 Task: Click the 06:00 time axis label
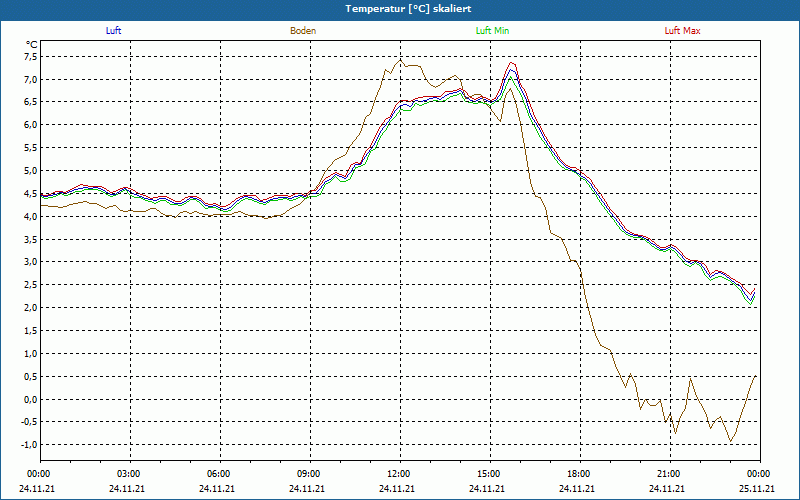[220, 474]
